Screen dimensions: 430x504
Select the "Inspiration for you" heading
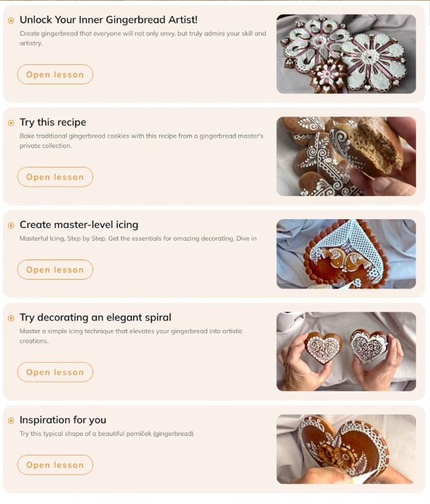pyautogui.click(x=63, y=420)
